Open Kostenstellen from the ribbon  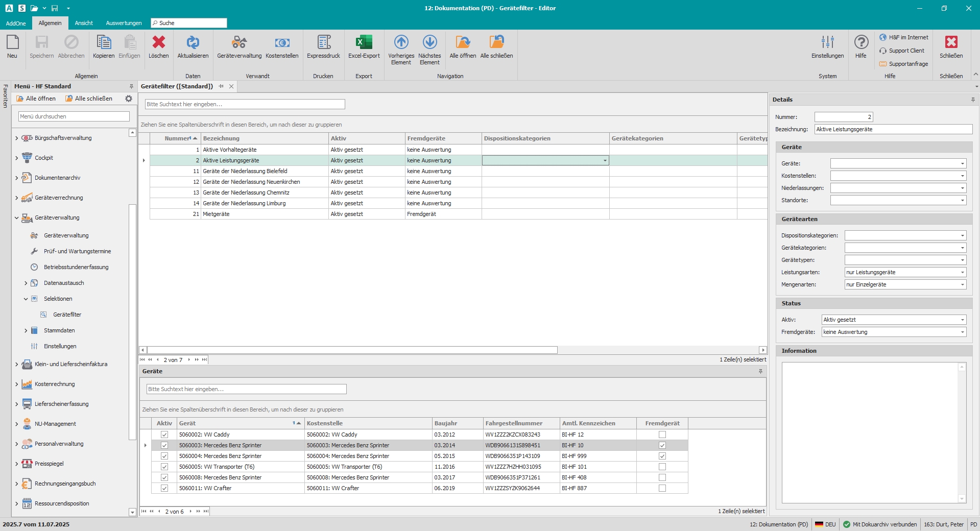pos(282,43)
